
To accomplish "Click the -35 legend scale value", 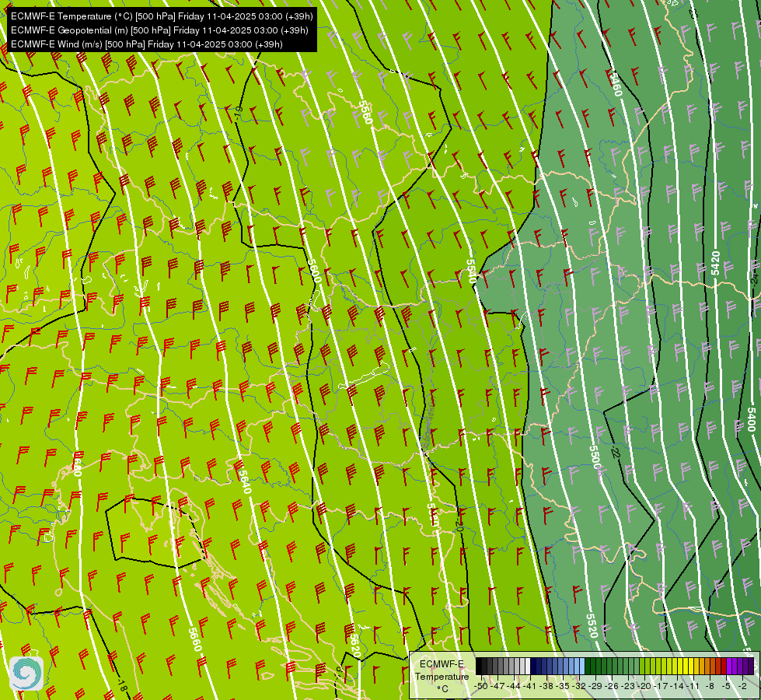I will tap(564, 686).
